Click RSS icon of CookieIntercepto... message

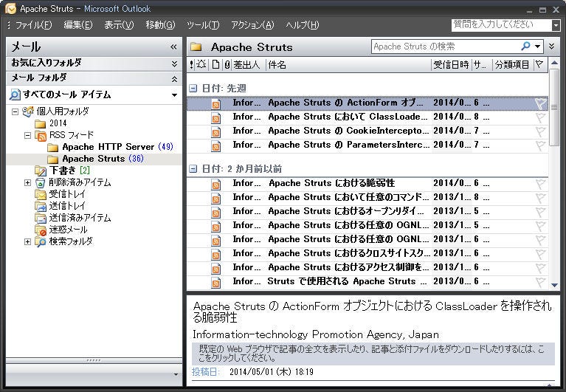click(x=216, y=132)
